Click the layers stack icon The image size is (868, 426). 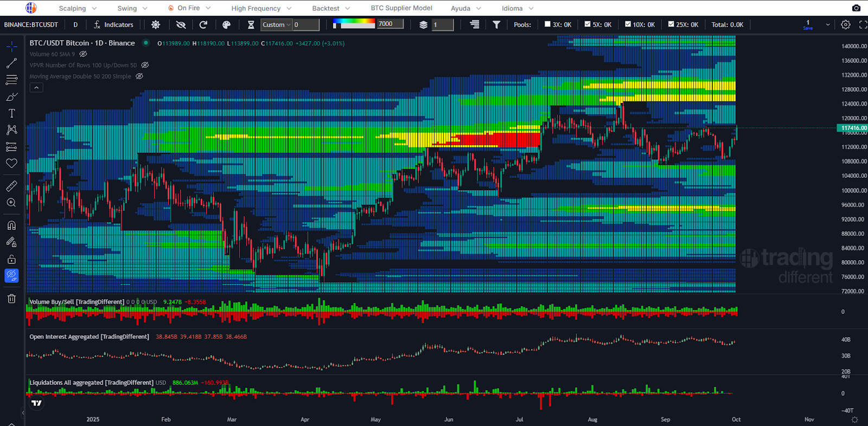[423, 24]
